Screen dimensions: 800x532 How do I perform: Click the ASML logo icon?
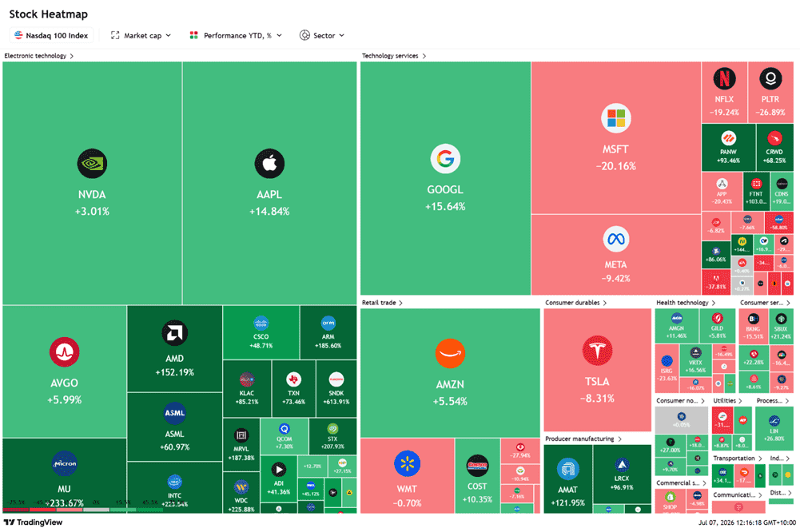(x=174, y=413)
